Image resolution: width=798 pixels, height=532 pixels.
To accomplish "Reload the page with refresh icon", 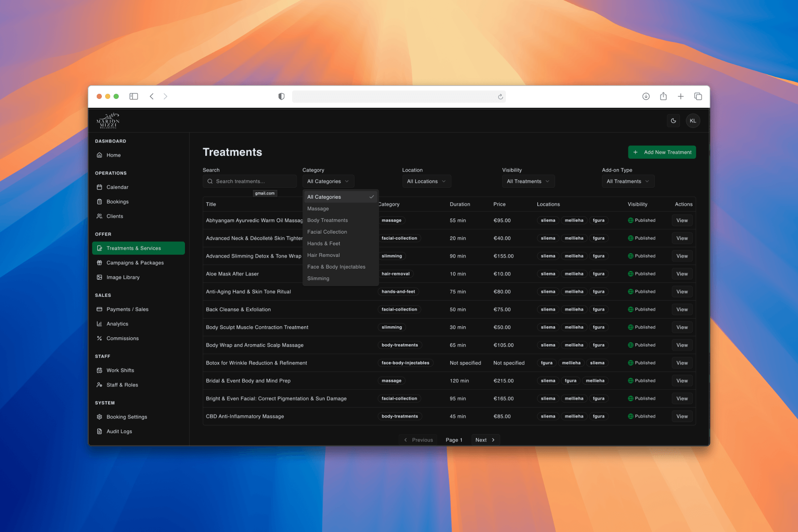I will (x=500, y=97).
